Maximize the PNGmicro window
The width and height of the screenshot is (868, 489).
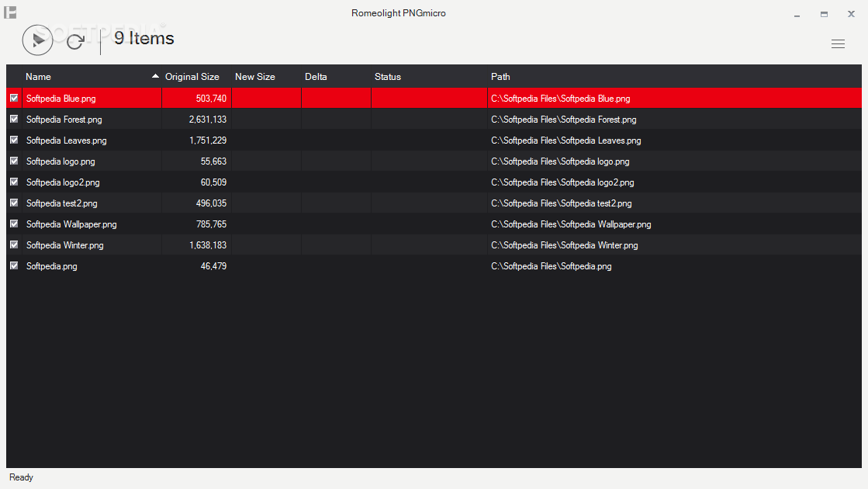point(825,15)
